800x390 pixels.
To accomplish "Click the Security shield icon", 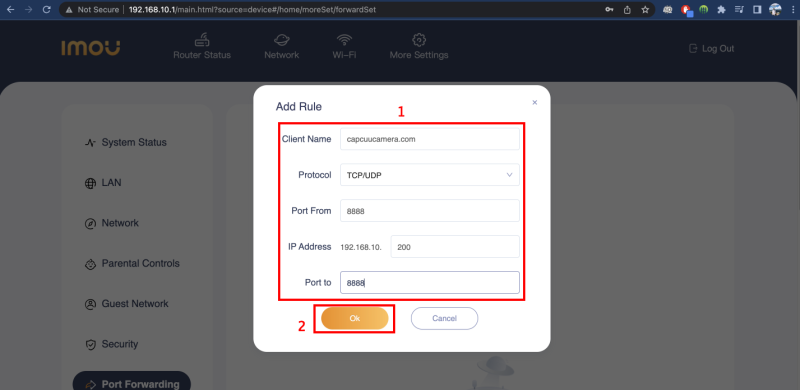I will pyautogui.click(x=90, y=345).
